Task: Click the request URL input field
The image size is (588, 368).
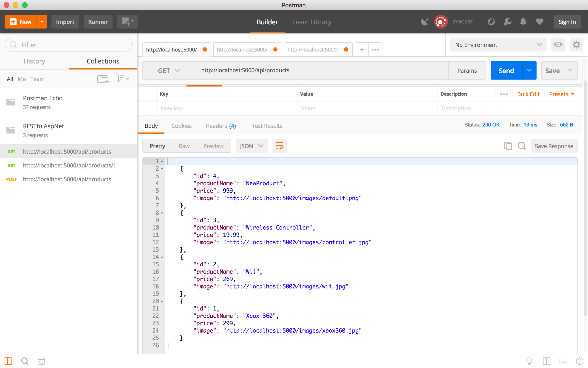Action: click(322, 70)
